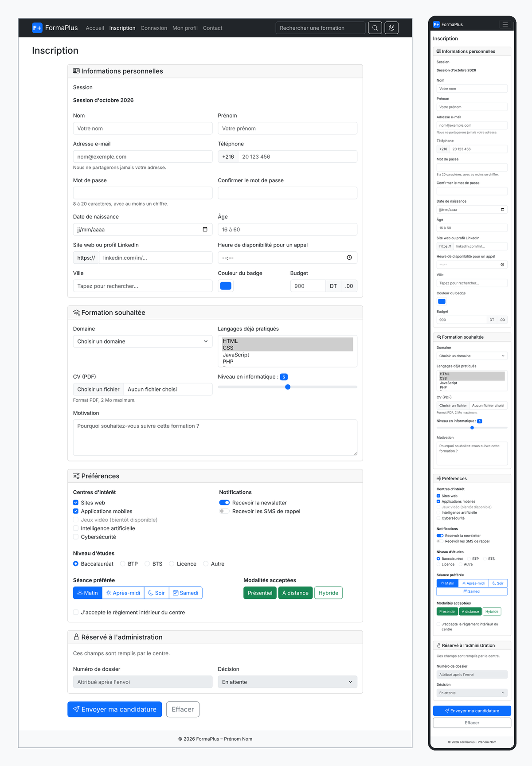The image size is (532, 766).
Task: Open the badge color picker on desktop
Action: pos(226,286)
